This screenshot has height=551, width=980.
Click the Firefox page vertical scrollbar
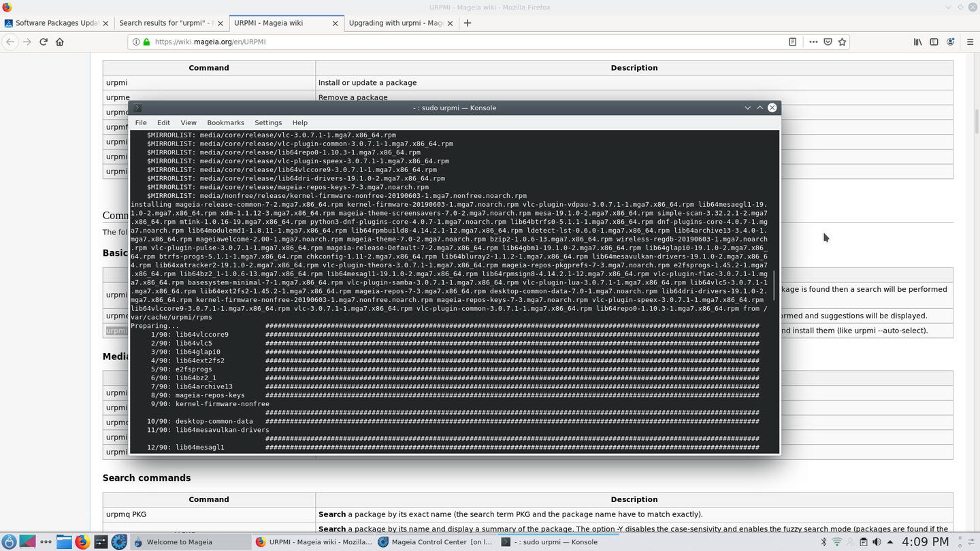pyautogui.click(x=976, y=122)
